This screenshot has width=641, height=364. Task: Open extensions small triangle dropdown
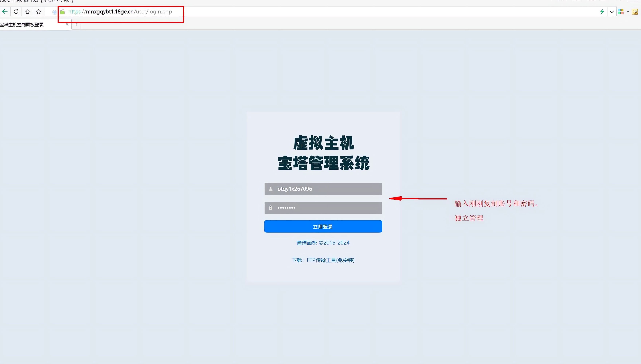click(628, 11)
